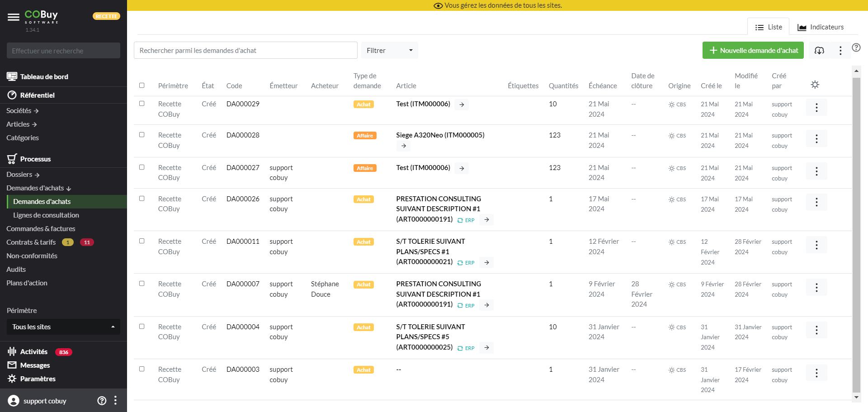Click the purchase request search field
The height and width of the screenshot is (412, 868).
coord(245,50)
